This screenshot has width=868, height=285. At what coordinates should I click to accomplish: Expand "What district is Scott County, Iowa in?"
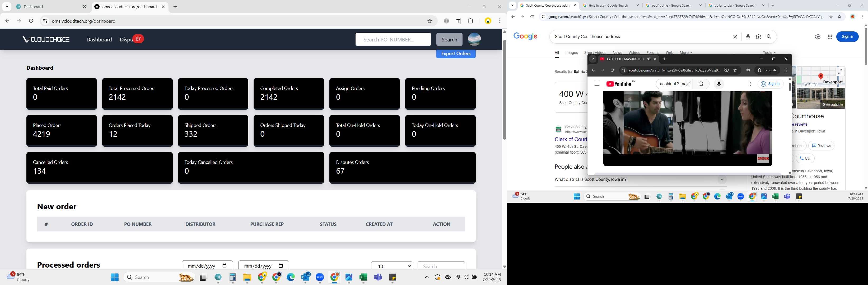point(640,179)
